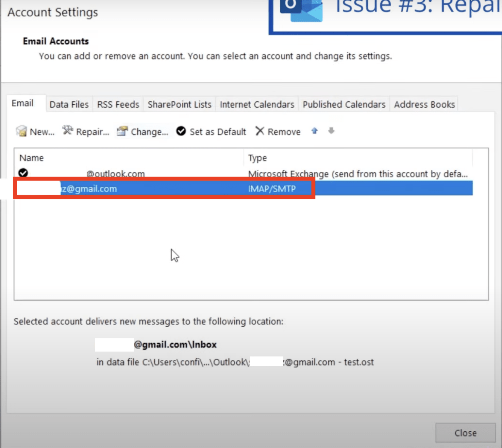Select the Email tab

click(22, 103)
